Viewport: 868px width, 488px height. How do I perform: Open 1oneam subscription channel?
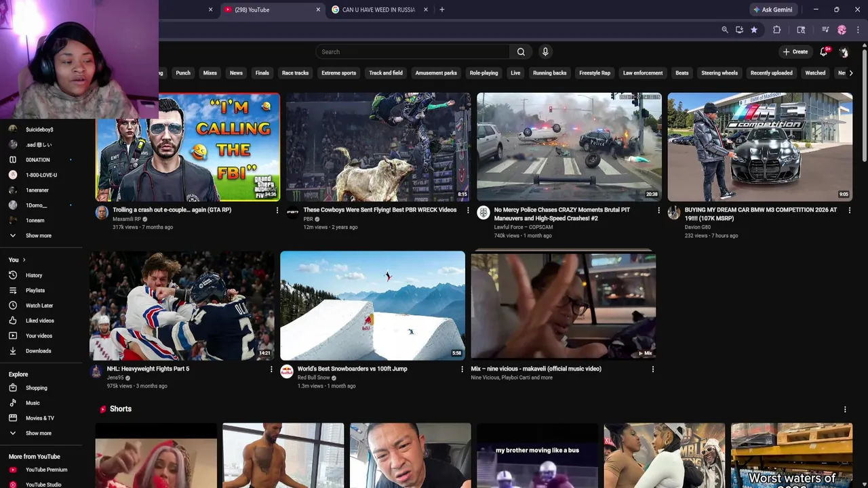(35, 220)
